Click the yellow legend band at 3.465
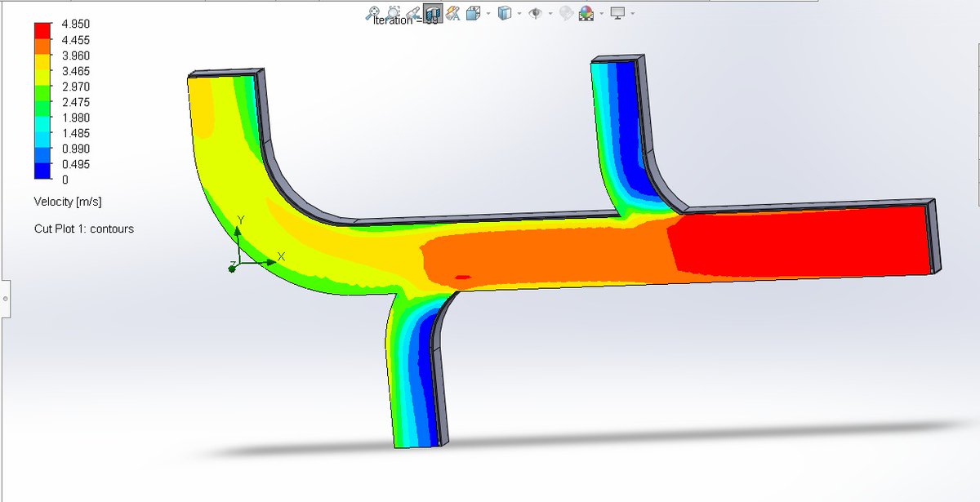The height and width of the screenshot is (502, 980). [43, 78]
